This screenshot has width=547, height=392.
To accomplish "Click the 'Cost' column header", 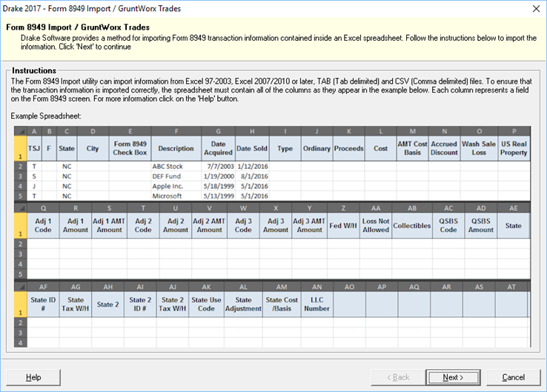I will coord(380,148).
